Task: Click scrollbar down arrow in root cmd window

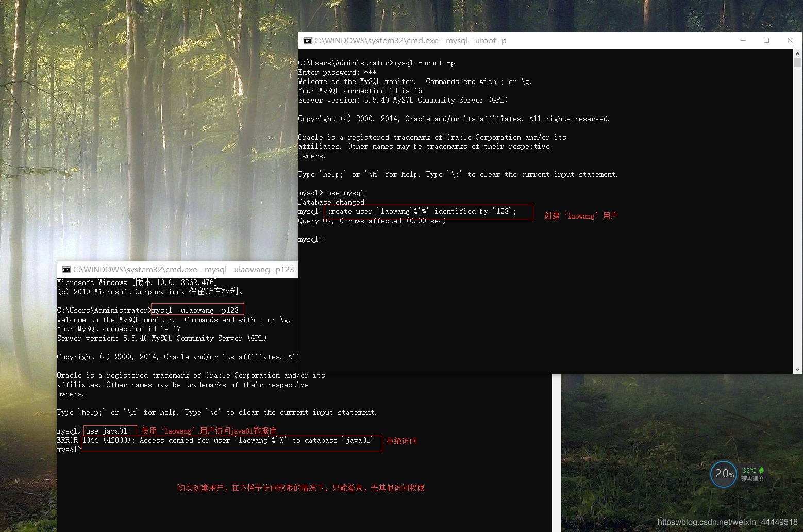Action: [798, 369]
